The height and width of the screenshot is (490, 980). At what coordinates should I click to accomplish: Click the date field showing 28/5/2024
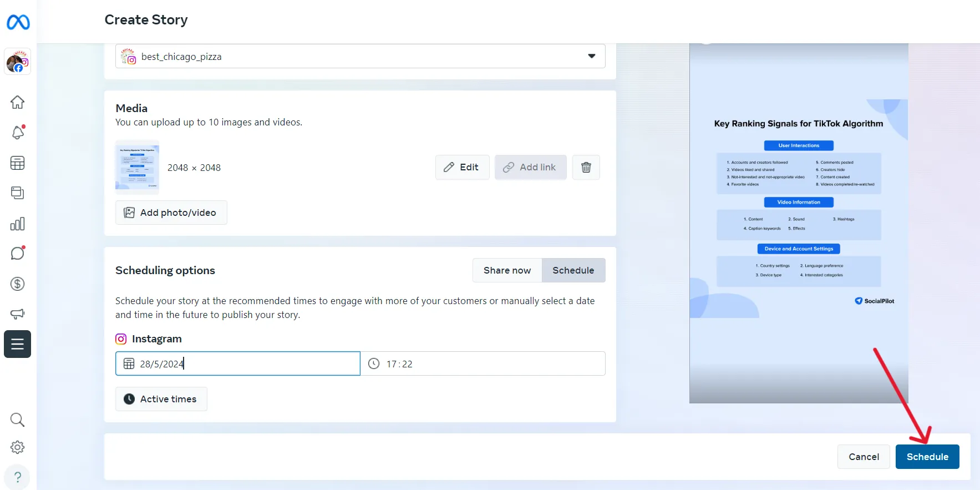click(238, 363)
